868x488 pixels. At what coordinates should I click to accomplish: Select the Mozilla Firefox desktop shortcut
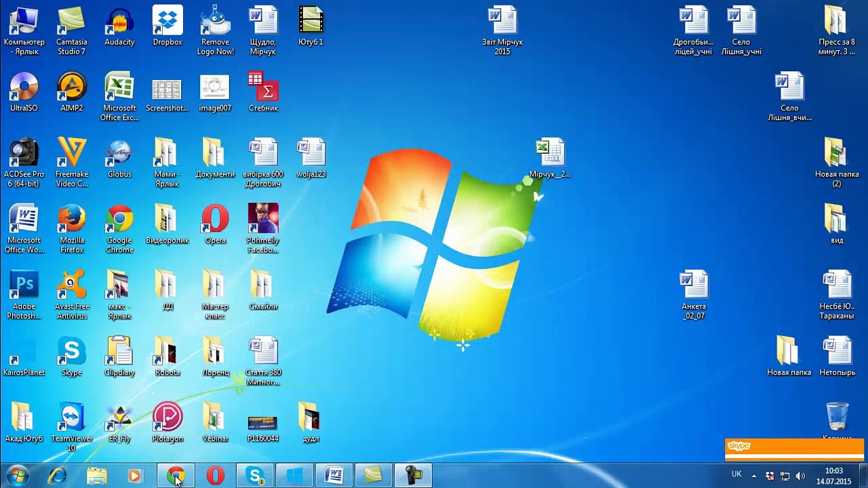pyautogui.click(x=72, y=229)
